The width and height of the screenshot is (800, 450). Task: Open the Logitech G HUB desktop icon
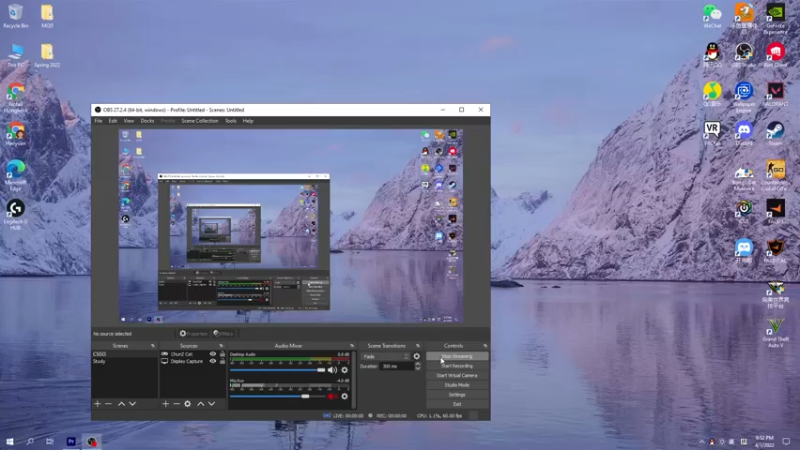coord(16,214)
